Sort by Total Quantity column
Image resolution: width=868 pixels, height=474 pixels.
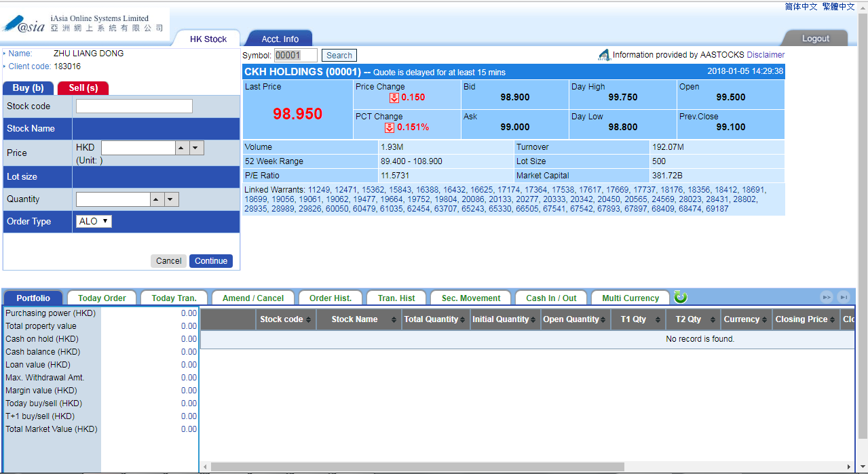click(x=436, y=319)
